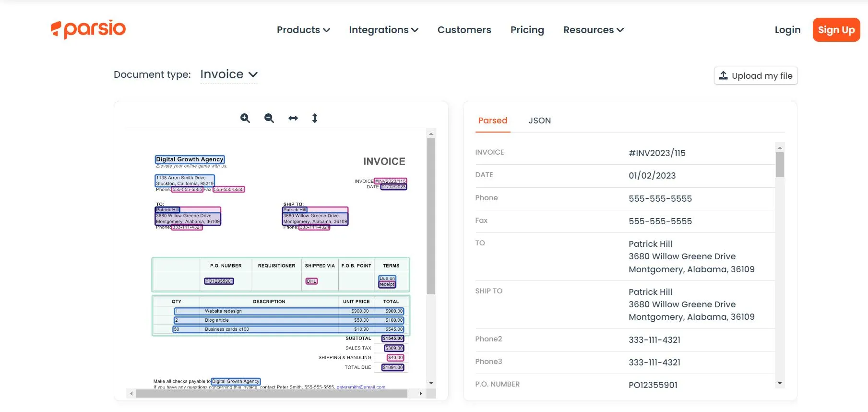Click the zoom out magnifier icon
The width and height of the screenshot is (868, 412).
(x=269, y=118)
